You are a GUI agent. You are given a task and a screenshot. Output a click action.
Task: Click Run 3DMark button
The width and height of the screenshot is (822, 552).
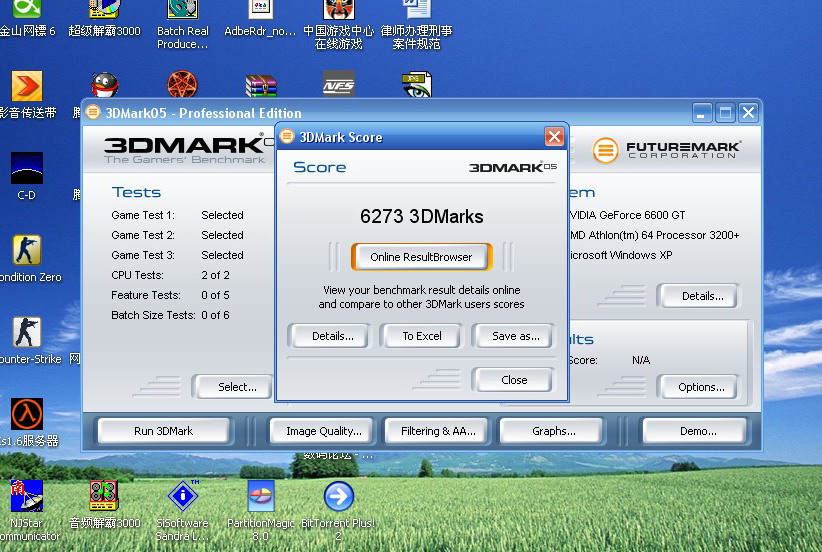[x=164, y=431]
